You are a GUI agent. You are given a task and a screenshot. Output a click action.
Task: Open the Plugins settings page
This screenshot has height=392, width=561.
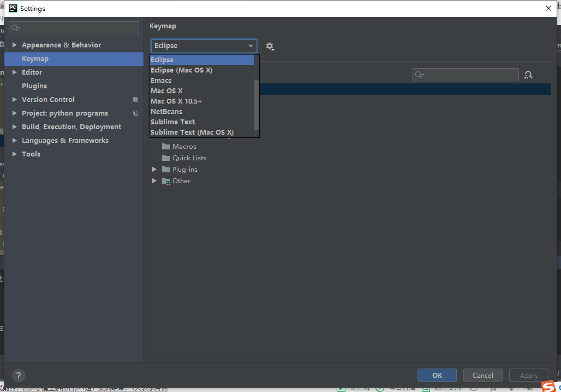[74, 86]
